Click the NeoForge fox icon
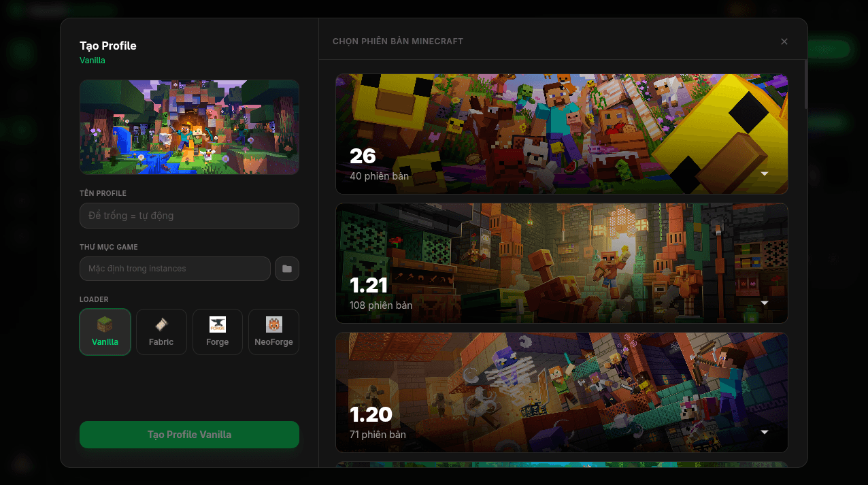Screen dimensions: 868x485 pos(273,324)
